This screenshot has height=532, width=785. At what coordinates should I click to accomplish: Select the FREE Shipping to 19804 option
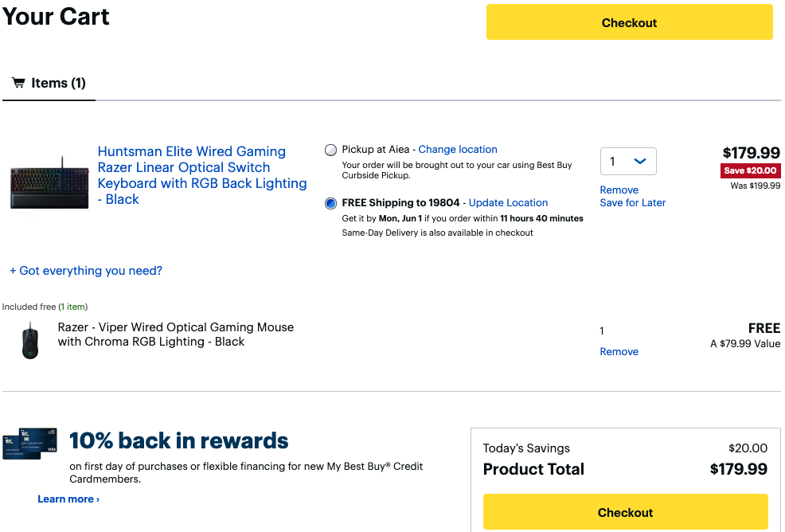tap(331, 203)
